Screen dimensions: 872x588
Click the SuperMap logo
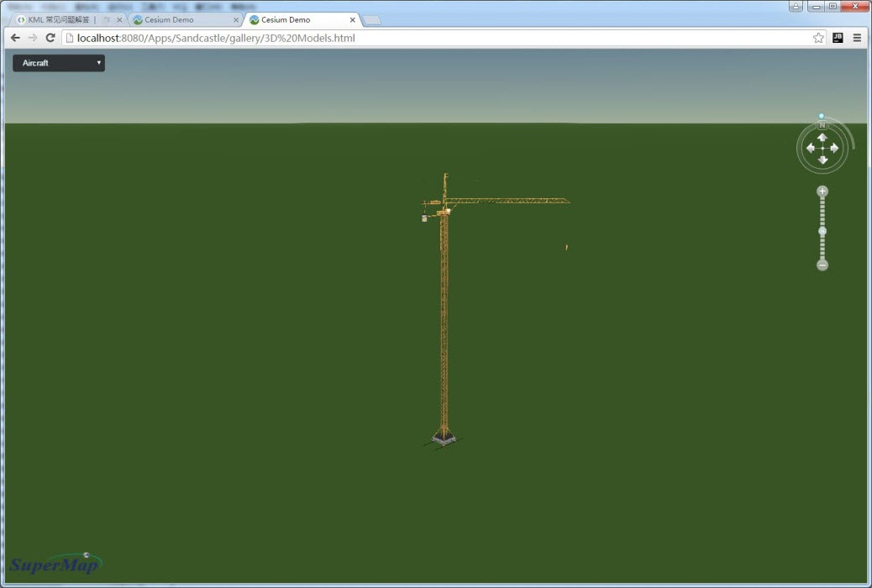55,564
